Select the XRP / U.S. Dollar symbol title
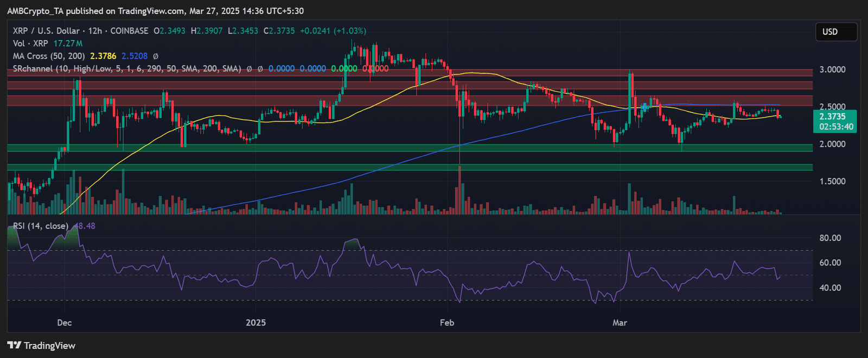 [46, 31]
